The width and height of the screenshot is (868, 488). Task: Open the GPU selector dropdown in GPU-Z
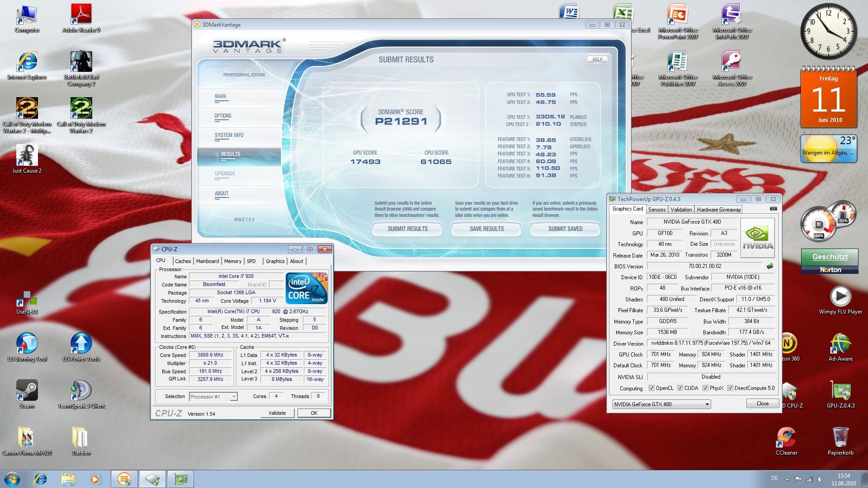[x=662, y=404]
